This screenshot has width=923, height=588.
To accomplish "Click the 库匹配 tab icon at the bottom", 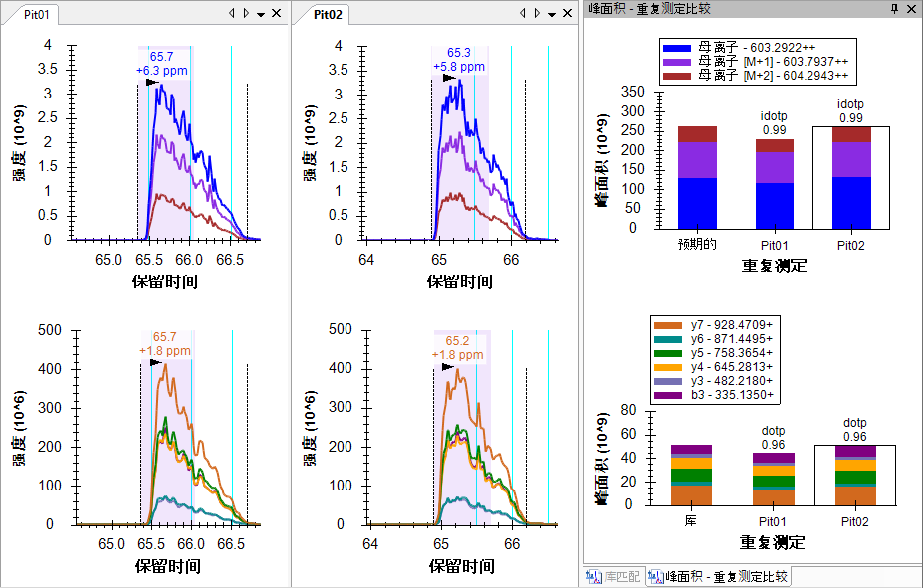I will point(595,576).
